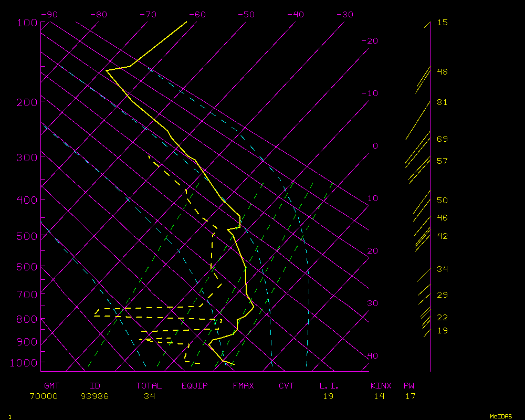The image size is (525, 420).
Task: Select the KINX value 14
Action: pos(379,396)
